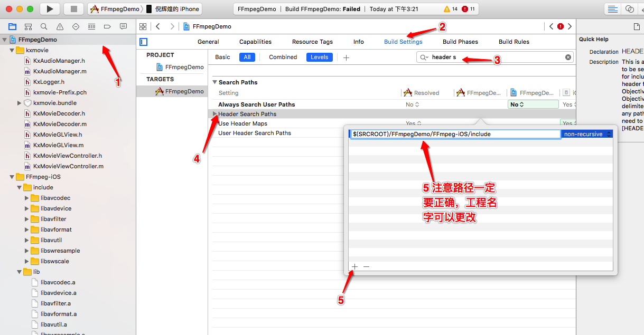Jump to previous issue arrow
Screen dimensions: 644x335
[552, 26]
